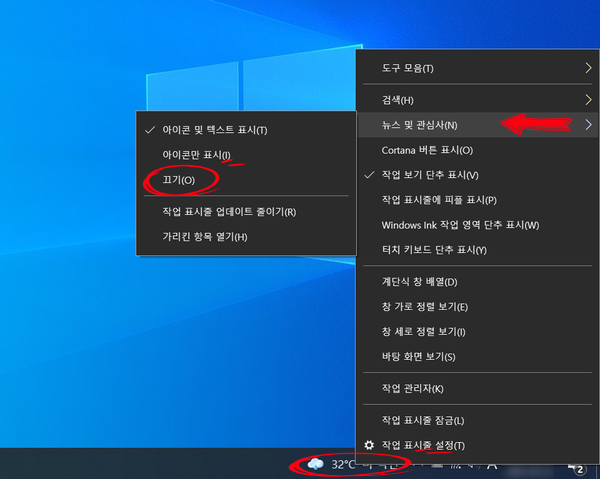Viewport: 600px width, 479px height.
Task: Click the IME 'A' language indicator
Action: 492,465
